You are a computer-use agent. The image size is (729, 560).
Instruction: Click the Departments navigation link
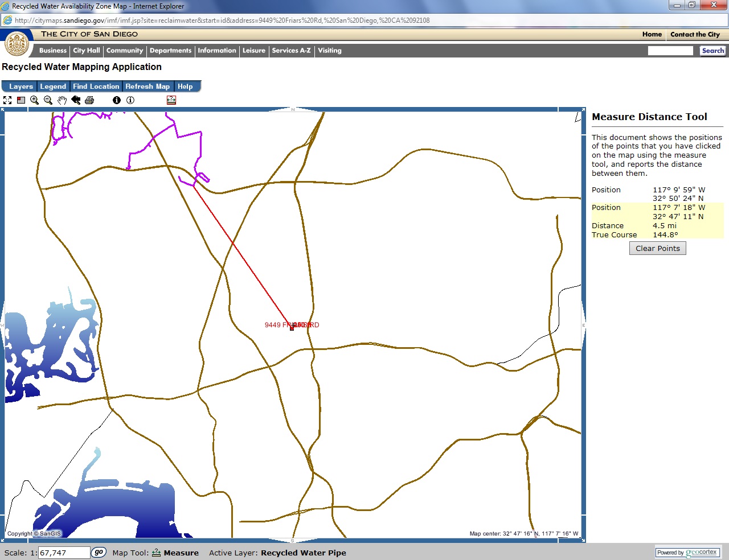[170, 51]
